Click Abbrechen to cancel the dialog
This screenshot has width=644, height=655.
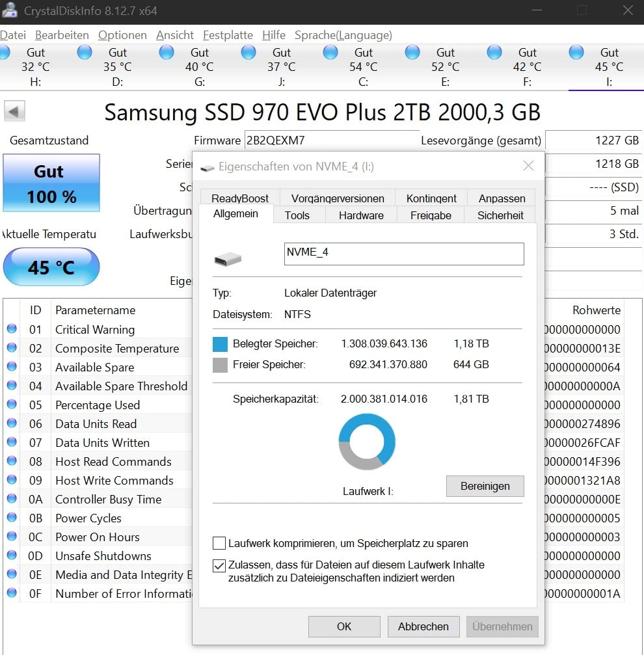pos(423,626)
